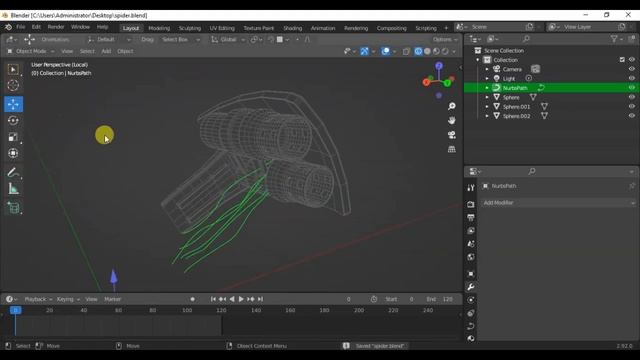Screen dimensions: 640x360
Task: Open Scene properties tab
Action: coord(471,244)
